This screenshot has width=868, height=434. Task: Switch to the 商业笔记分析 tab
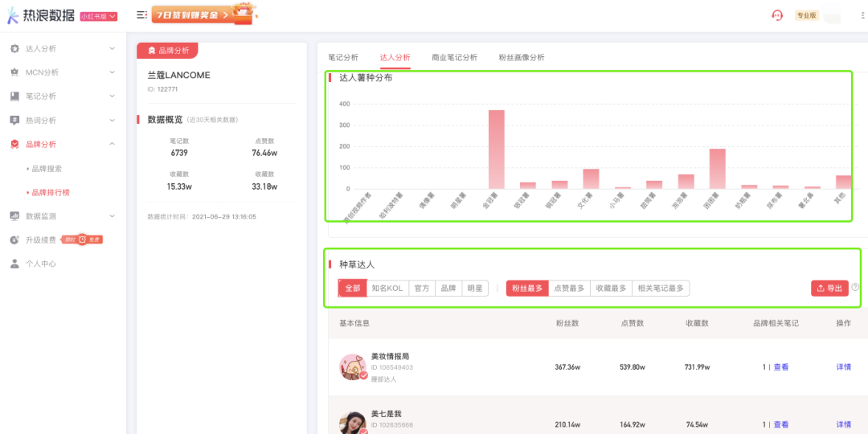coord(454,58)
